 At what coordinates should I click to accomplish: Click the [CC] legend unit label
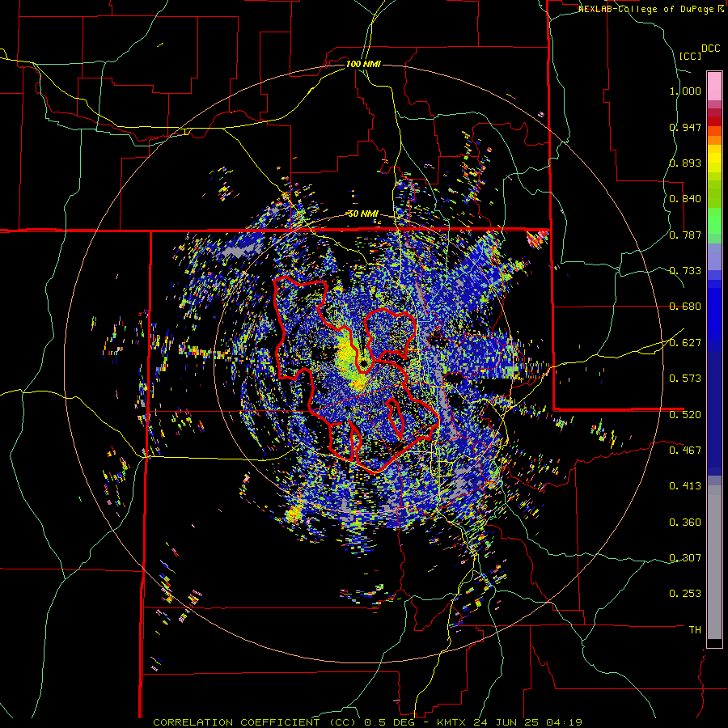(690, 56)
